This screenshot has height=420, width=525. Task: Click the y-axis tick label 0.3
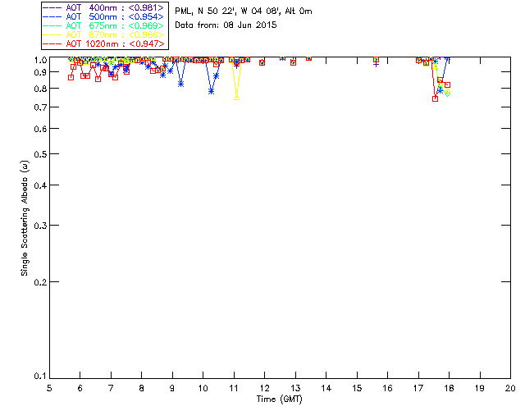point(40,226)
